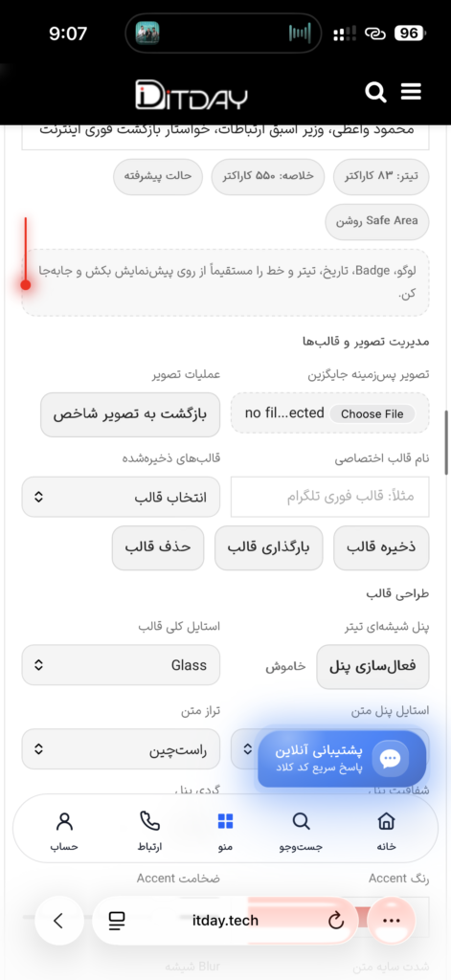
Task: Open the انتخاب قالب dropdown
Action: [x=121, y=497]
